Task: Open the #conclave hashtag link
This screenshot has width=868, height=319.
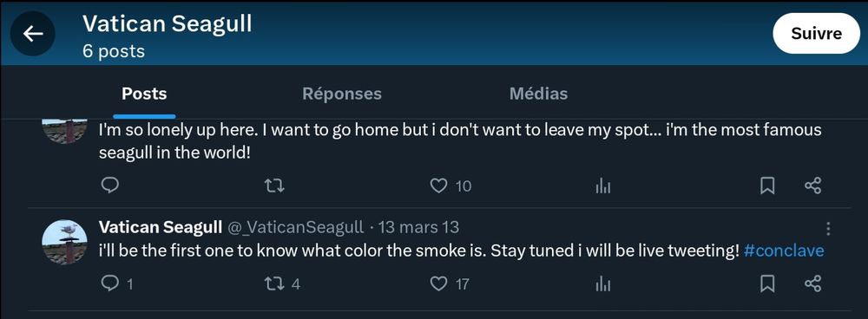Action: click(x=784, y=251)
